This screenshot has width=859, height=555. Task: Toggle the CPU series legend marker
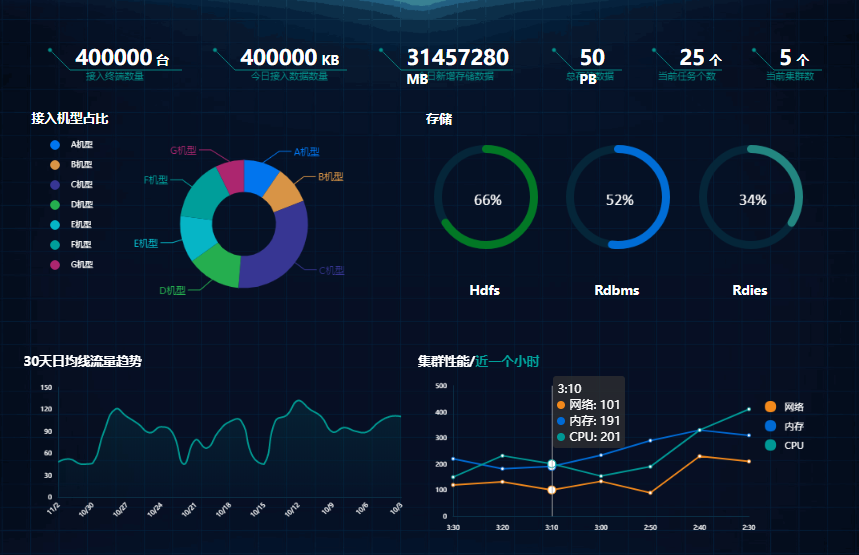click(770, 445)
